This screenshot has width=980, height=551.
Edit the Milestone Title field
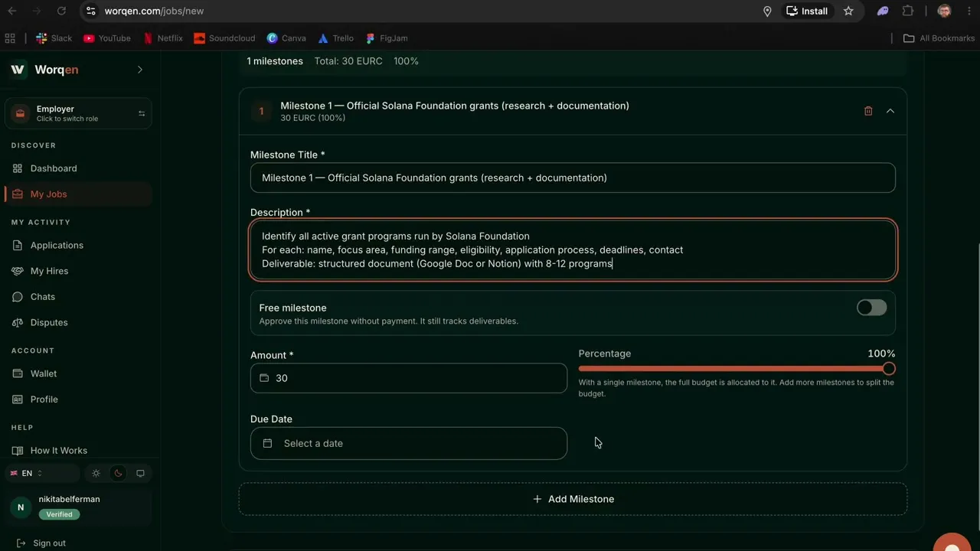573,178
